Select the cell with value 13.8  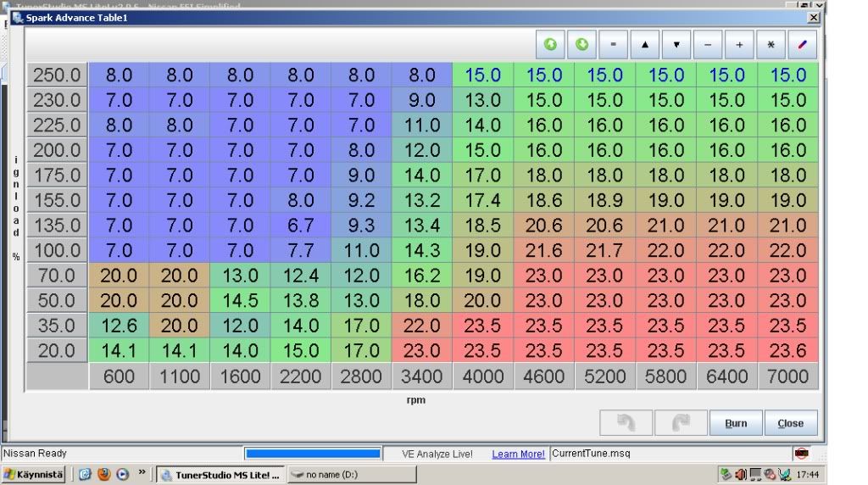pos(301,301)
